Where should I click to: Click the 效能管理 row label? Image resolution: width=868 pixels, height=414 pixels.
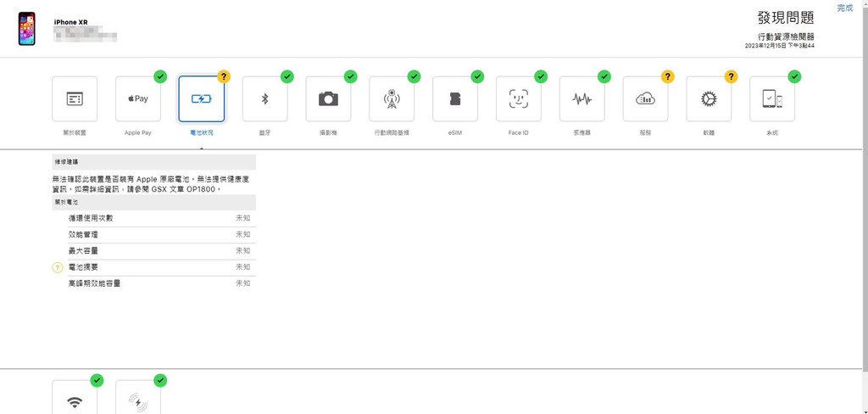83,235
